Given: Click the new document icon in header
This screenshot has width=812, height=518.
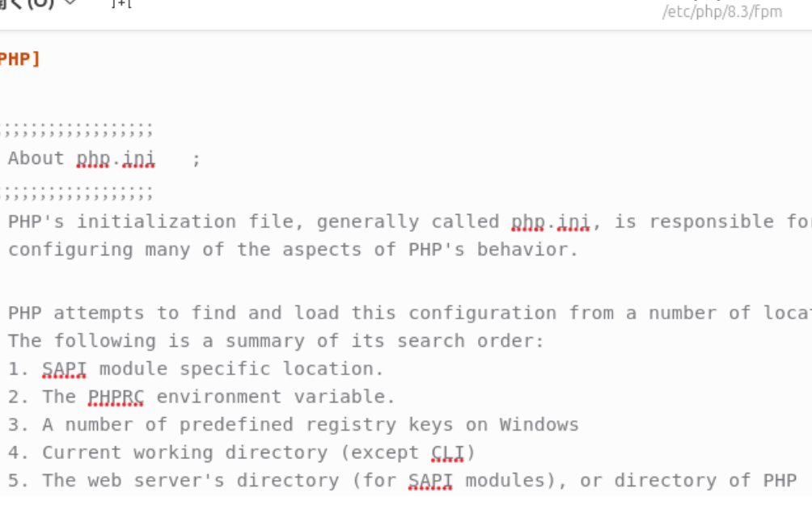Looking at the screenshot, I should pyautogui.click(x=121, y=4).
